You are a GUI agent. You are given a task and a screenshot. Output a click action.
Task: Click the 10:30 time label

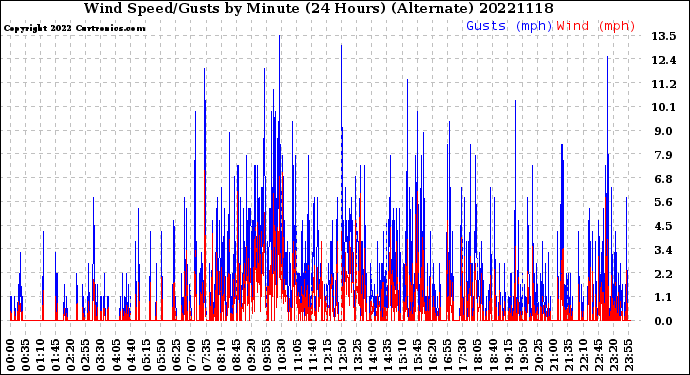[282, 355]
